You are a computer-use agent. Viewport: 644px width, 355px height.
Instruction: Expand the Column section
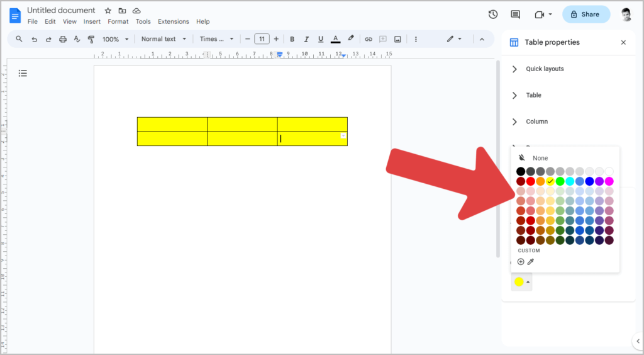tap(514, 121)
